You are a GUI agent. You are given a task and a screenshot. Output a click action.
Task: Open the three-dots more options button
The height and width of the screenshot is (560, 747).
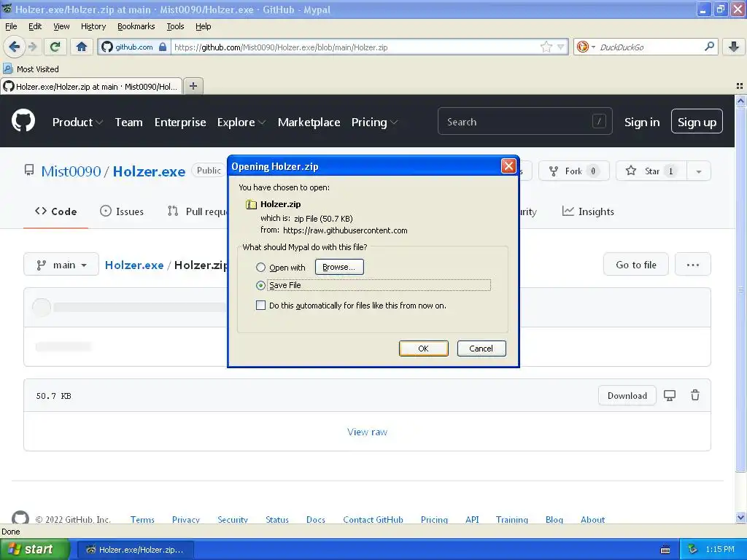tap(693, 265)
